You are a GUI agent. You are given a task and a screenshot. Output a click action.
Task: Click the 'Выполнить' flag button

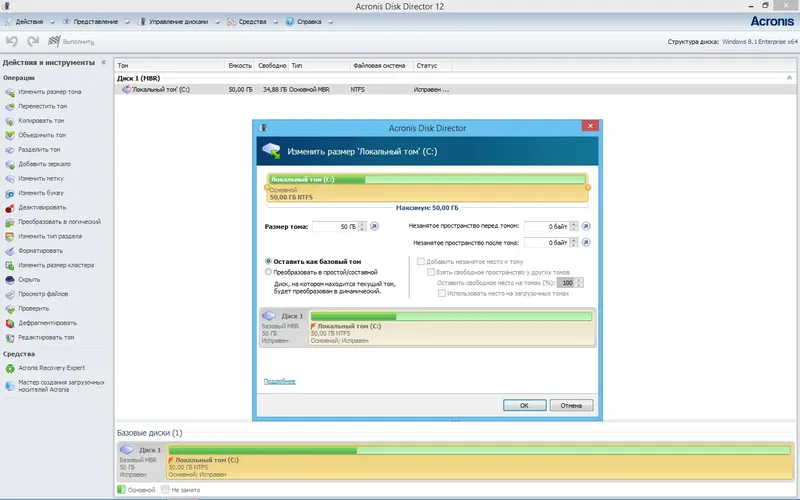click(71, 41)
